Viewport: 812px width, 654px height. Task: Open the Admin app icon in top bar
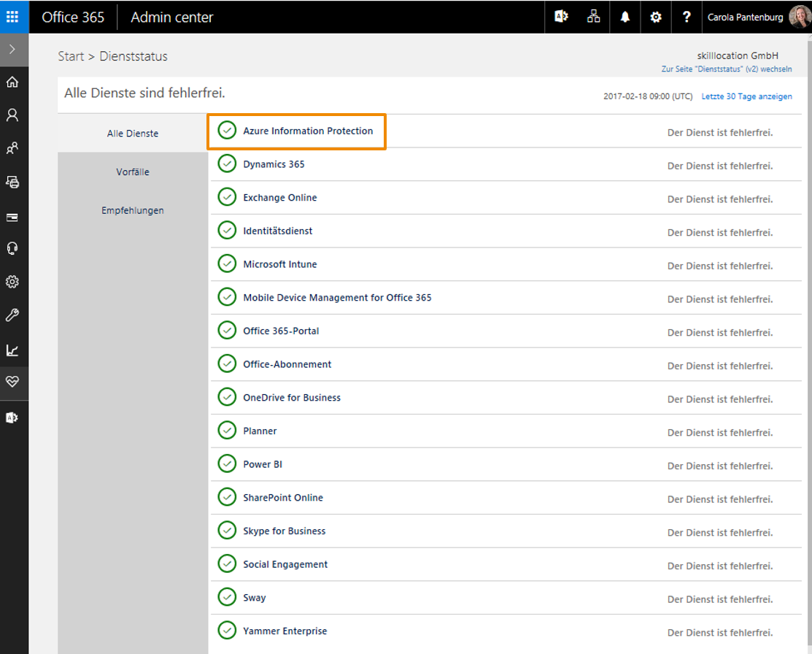[x=561, y=17]
